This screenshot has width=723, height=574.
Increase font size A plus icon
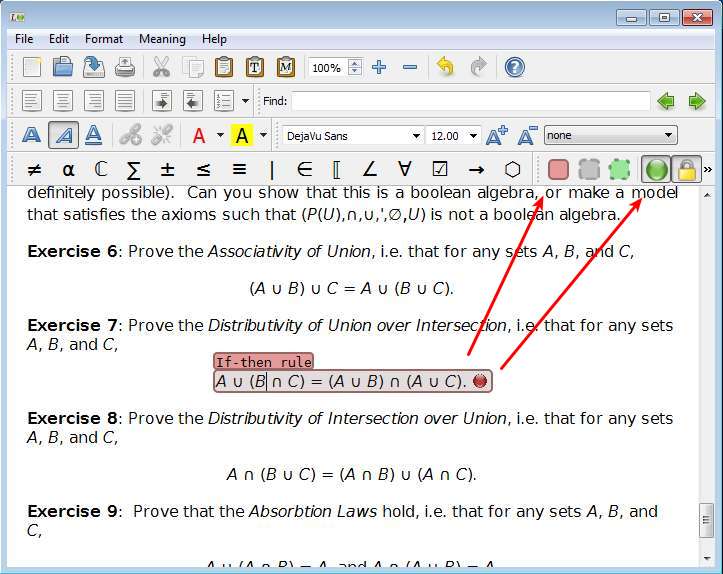coord(497,135)
